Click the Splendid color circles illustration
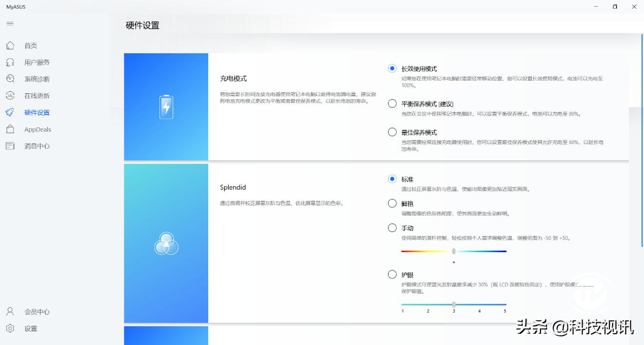 pyautogui.click(x=166, y=244)
